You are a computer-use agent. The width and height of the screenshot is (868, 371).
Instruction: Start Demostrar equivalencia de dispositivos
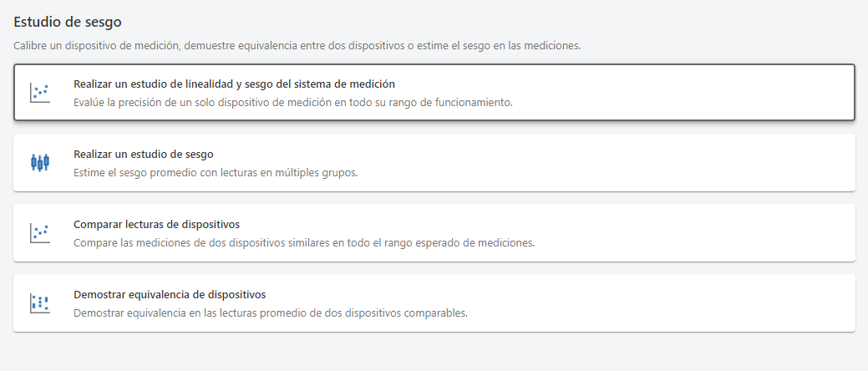click(x=170, y=294)
